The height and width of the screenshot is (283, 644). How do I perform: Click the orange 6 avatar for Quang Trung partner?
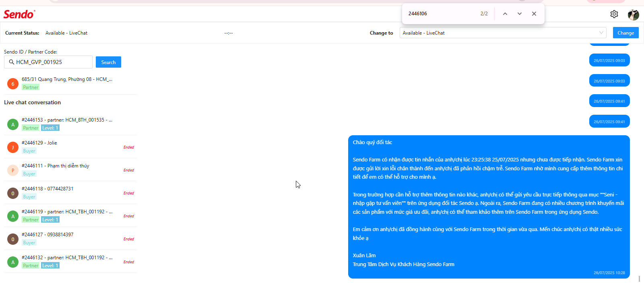pyautogui.click(x=13, y=84)
